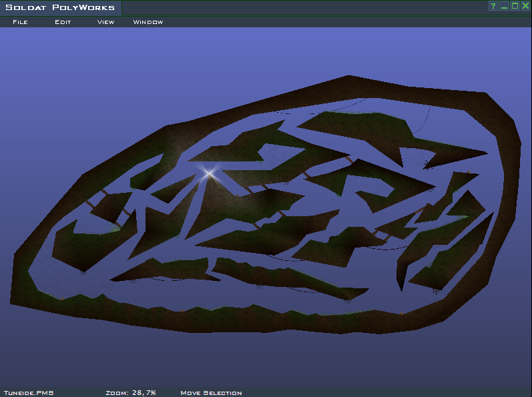Select the outer ring polygon's top edge
Viewport: 532px width, 397px height.
[x=347, y=85]
